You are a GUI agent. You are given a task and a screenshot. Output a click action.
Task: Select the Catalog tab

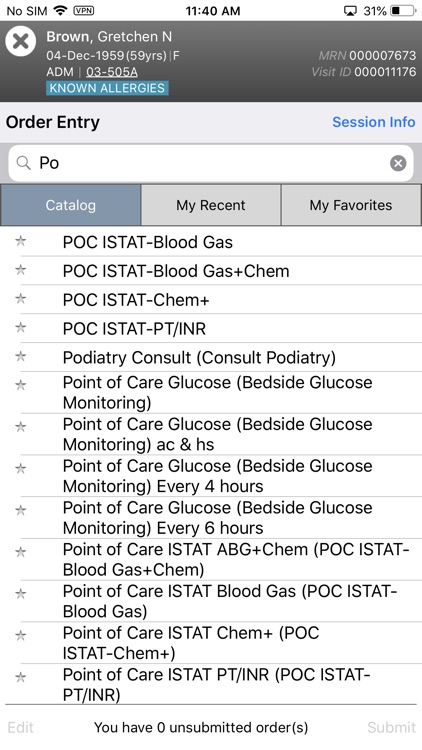point(71,205)
